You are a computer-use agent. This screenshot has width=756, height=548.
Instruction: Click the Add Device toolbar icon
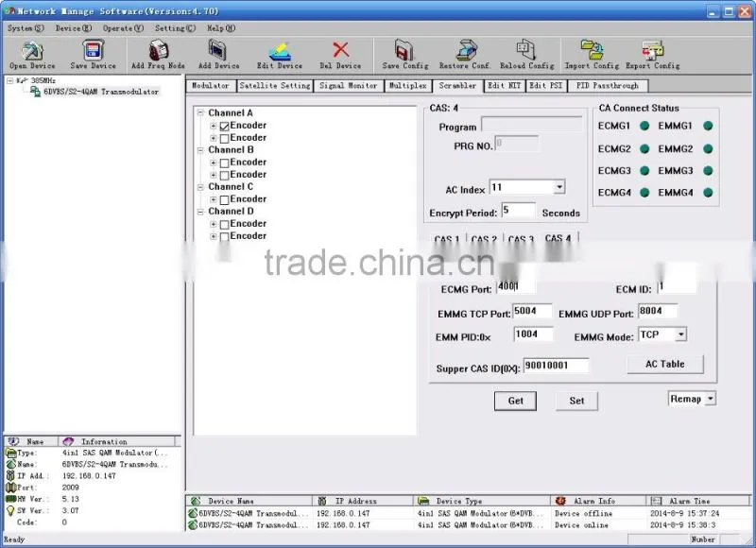coord(218,55)
